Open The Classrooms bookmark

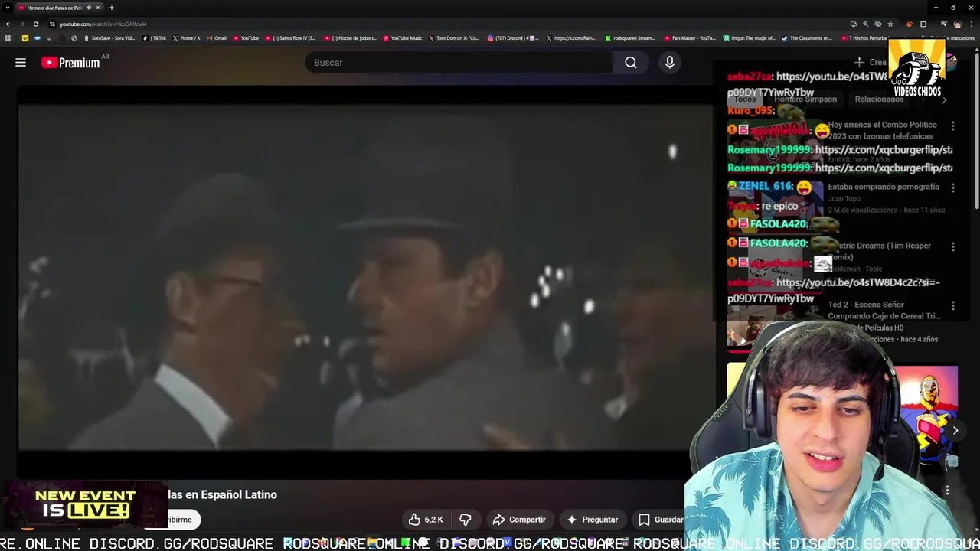(808, 37)
